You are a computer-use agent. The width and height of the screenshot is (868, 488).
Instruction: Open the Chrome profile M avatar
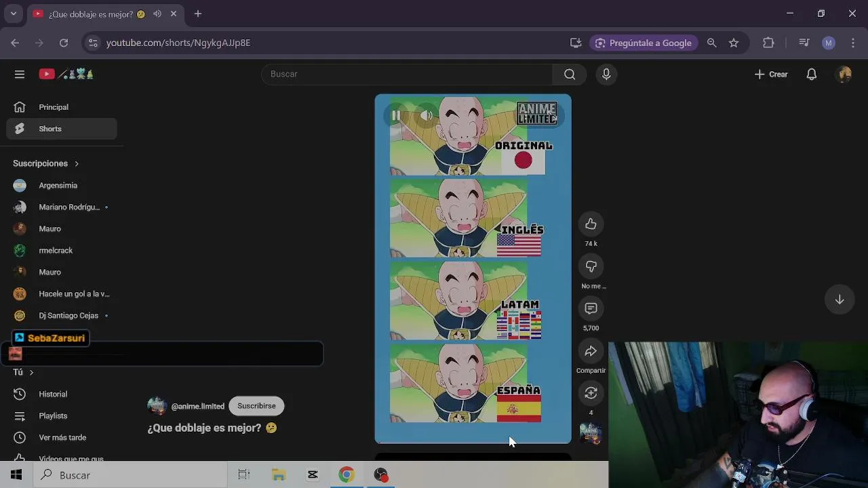tap(829, 43)
